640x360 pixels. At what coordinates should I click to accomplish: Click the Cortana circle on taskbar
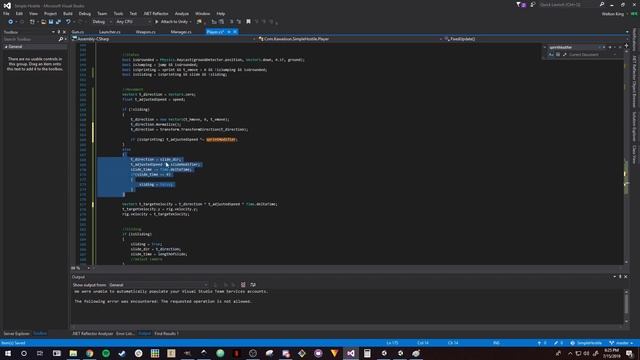click(24, 353)
